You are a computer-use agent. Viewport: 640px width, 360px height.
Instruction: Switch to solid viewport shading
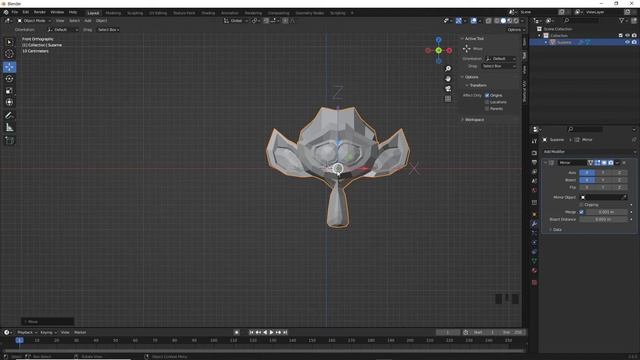pyautogui.click(x=503, y=20)
